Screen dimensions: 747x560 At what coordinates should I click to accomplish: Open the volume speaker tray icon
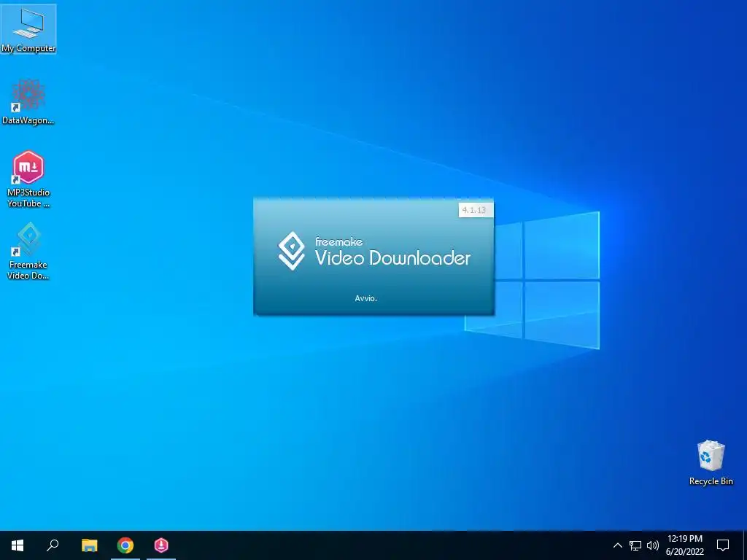(653, 545)
